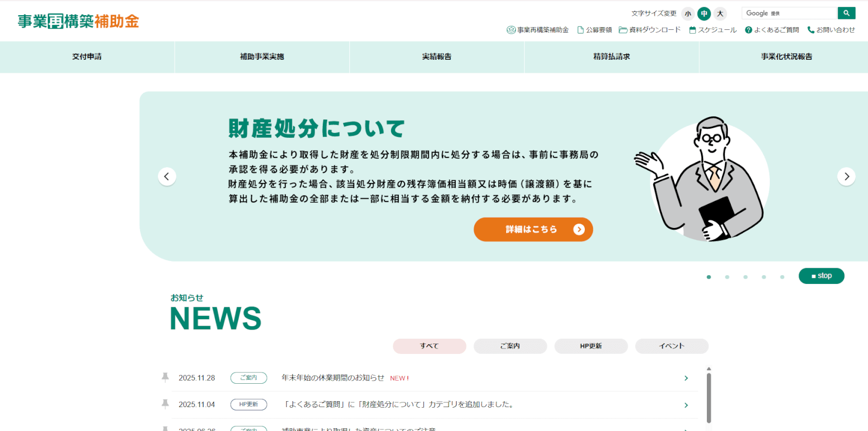Click the 2025.11.04 date text
Screen dimensions: 868x431
click(x=197, y=404)
